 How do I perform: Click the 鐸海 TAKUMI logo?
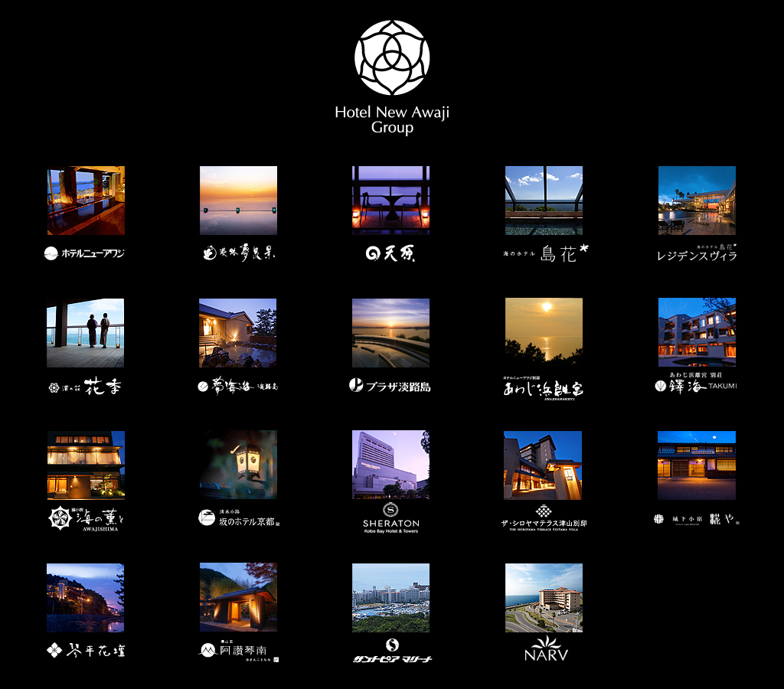tap(696, 383)
